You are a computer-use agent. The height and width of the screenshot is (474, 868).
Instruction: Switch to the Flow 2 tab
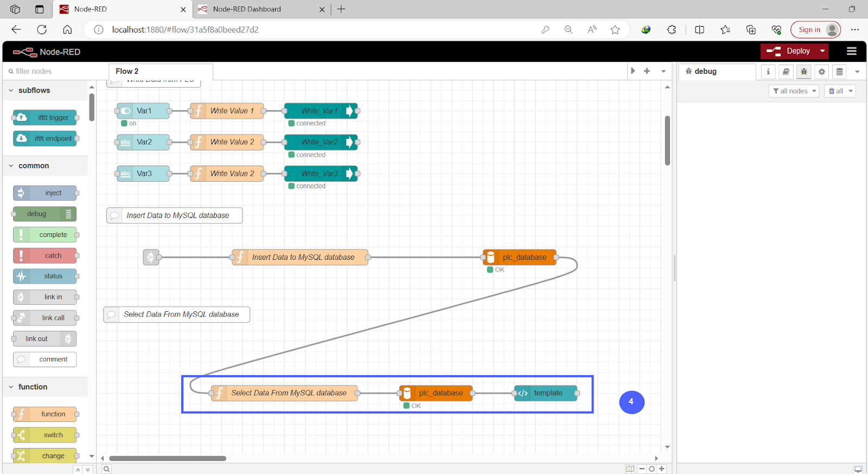(161, 72)
